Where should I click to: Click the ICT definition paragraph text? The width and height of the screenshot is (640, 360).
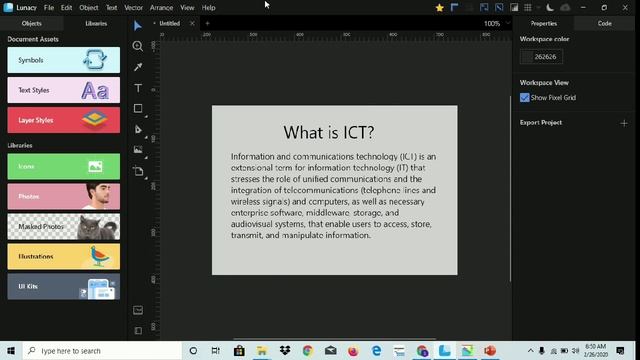tap(333, 196)
